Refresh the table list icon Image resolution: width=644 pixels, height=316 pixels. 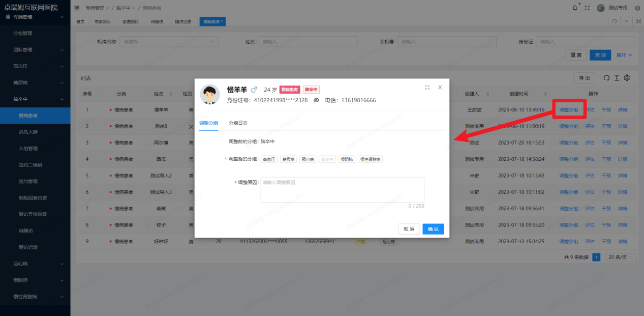[x=606, y=78]
